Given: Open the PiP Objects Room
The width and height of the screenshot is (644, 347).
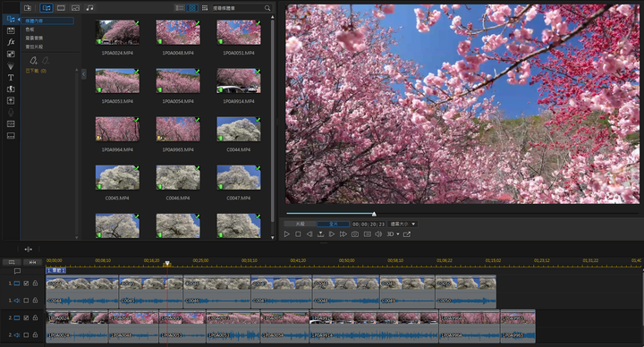Looking at the screenshot, I should (x=11, y=55).
